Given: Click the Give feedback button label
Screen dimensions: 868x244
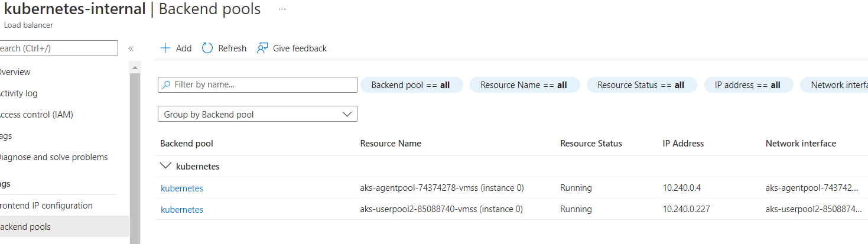Looking at the screenshot, I should click(300, 48).
